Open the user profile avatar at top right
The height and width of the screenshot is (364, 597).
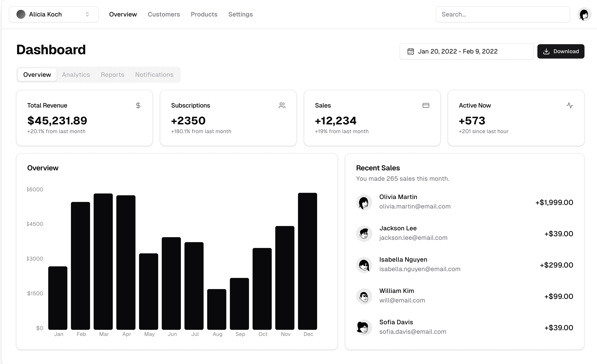point(584,14)
